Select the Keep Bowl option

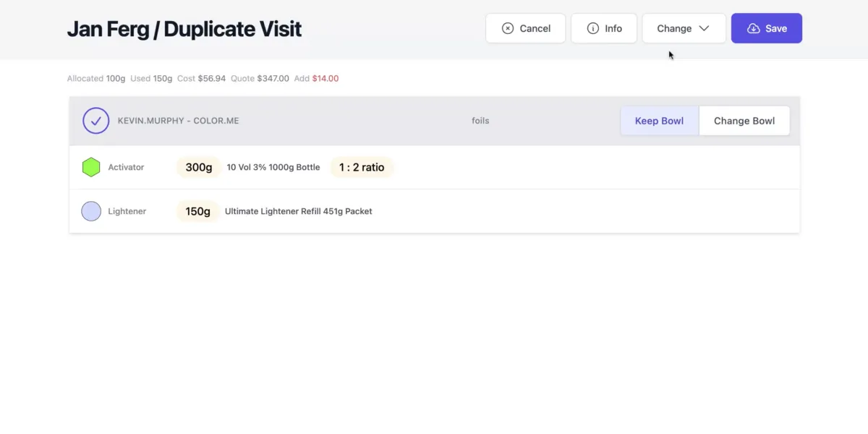659,121
